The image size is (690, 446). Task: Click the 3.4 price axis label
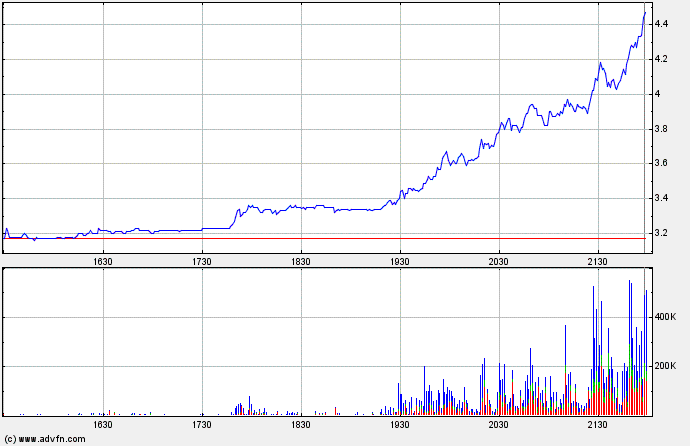[662, 199]
